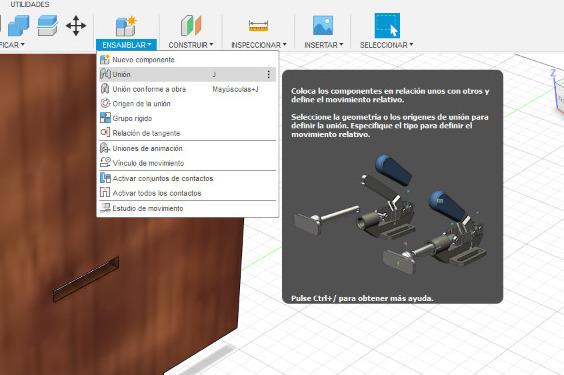Click the New Component toolbar icon

pyautogui.click(x=126, y=26)
